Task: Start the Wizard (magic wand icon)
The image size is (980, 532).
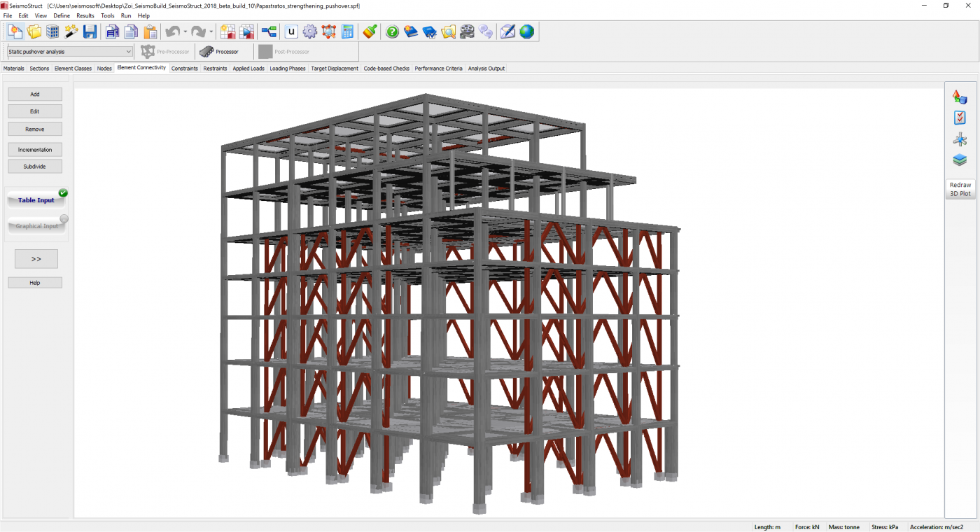Action: tap(71, 31)
